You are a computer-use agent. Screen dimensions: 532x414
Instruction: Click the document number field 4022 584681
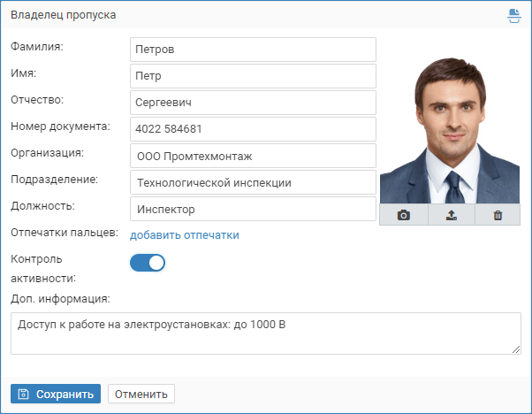[252, 129]
